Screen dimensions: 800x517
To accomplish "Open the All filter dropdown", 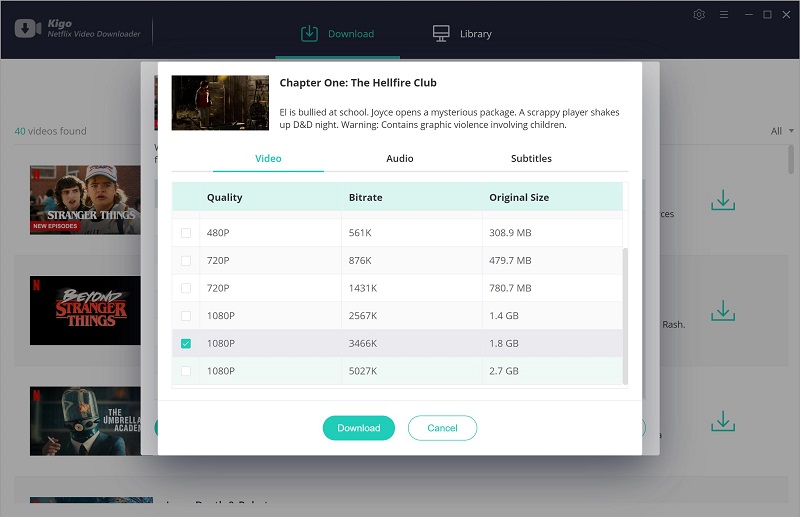I will [x=782, y=131].
